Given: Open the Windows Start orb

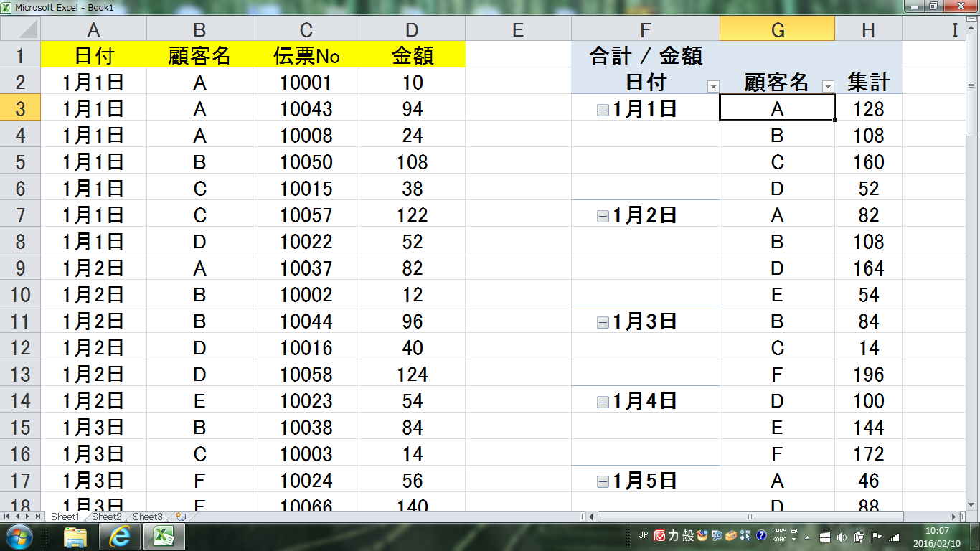Looking at the screenshot, I should pyautogui.click(x=19, y=536).
